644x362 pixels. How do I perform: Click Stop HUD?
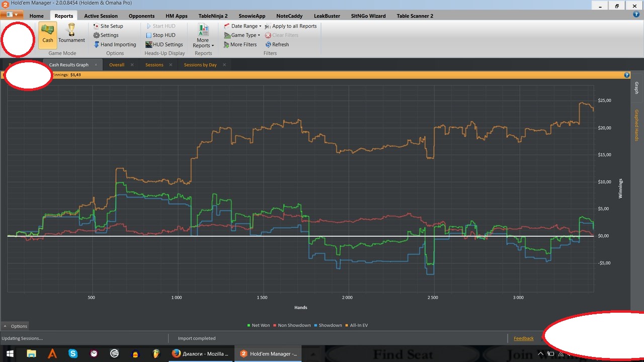coord(160,35)
